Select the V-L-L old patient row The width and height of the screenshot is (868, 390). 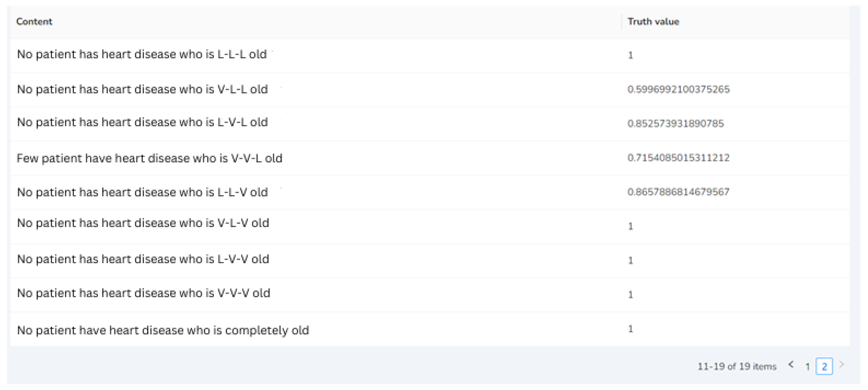pos(143,89)
